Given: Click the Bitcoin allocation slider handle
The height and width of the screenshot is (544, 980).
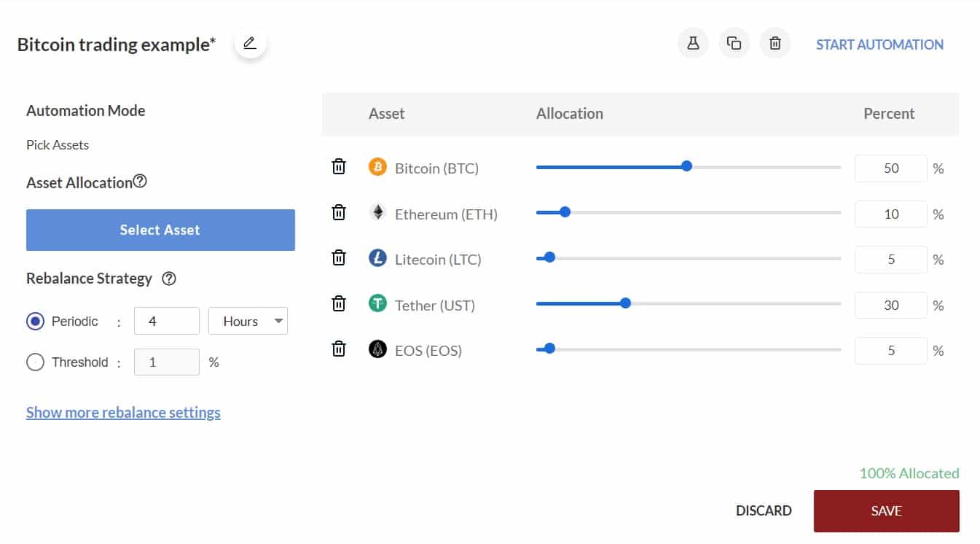Looking at the screenshot, I should click(x=686, y=166).
